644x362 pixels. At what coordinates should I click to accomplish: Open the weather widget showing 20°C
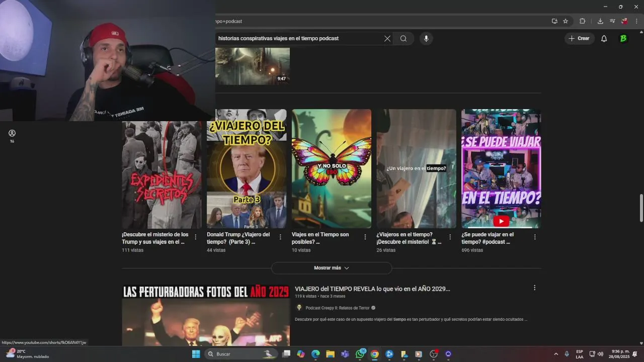(x=28, y=354)
